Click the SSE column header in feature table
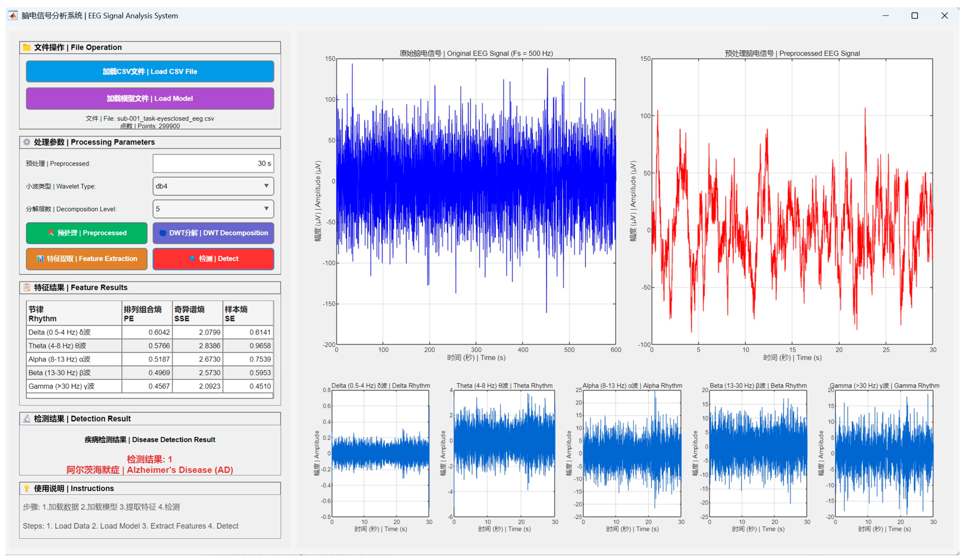Screen dimensions: 964x560 coord(198,313)
